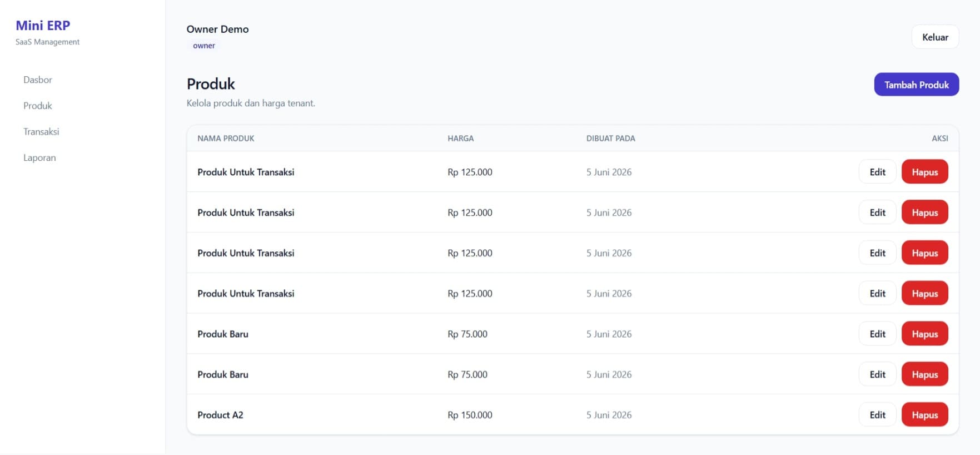Open the Laporan sidebar menu item
Viewport: 980px width, 455px height.
pyautogui.click(x=39, y=158)
